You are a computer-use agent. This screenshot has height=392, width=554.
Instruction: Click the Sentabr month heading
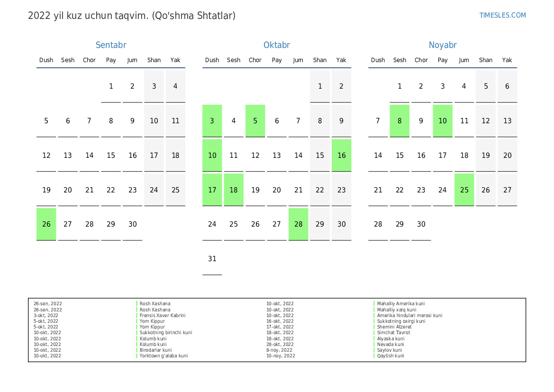coord(111,45)
